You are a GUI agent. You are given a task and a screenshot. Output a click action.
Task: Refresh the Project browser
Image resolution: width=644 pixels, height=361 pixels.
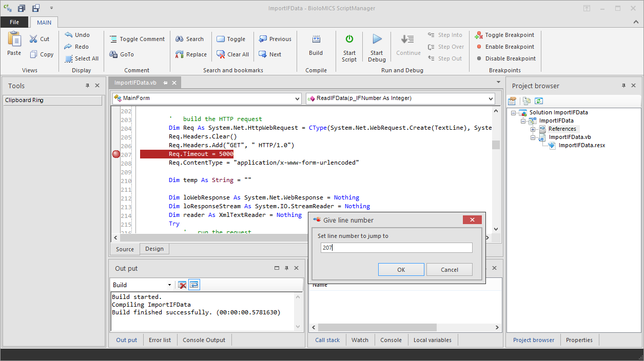coord(539,101)
